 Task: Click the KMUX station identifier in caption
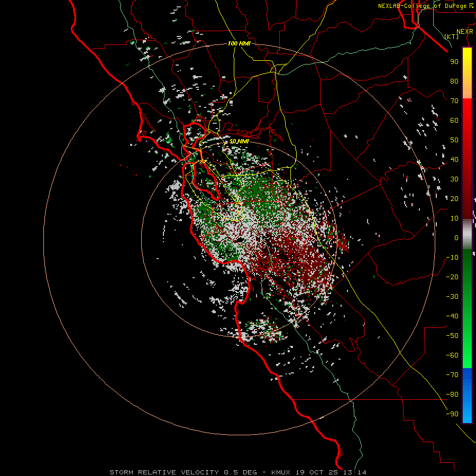pos(281,472)
